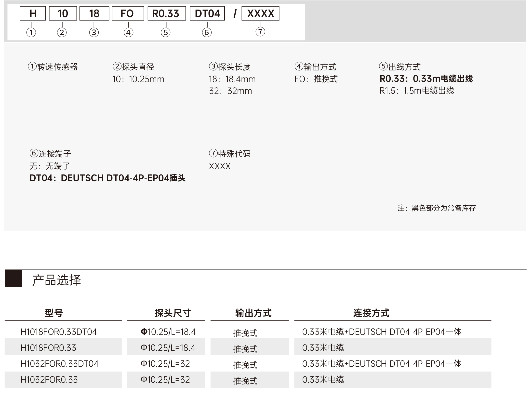Viewport: 532px width, 398px height.
Task: Click the '探头尺寸' column header
Action: pyautogui.click(x=173, y=313)
